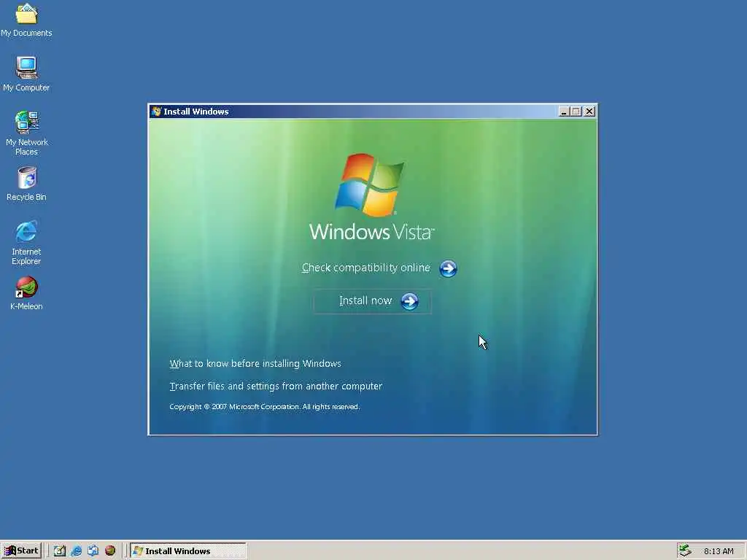Screen dimensions: 747x560
Task: Click the system tray network icon
Action: (x=685, y=551)
